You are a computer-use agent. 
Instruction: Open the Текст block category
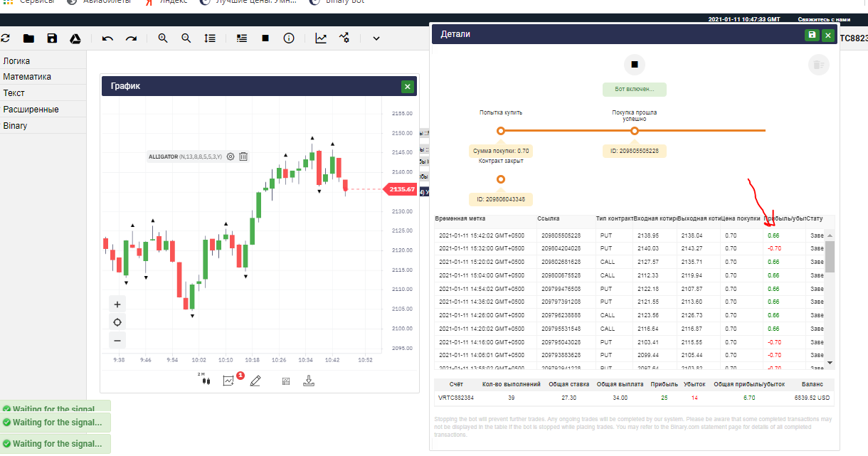coord(43,93)
